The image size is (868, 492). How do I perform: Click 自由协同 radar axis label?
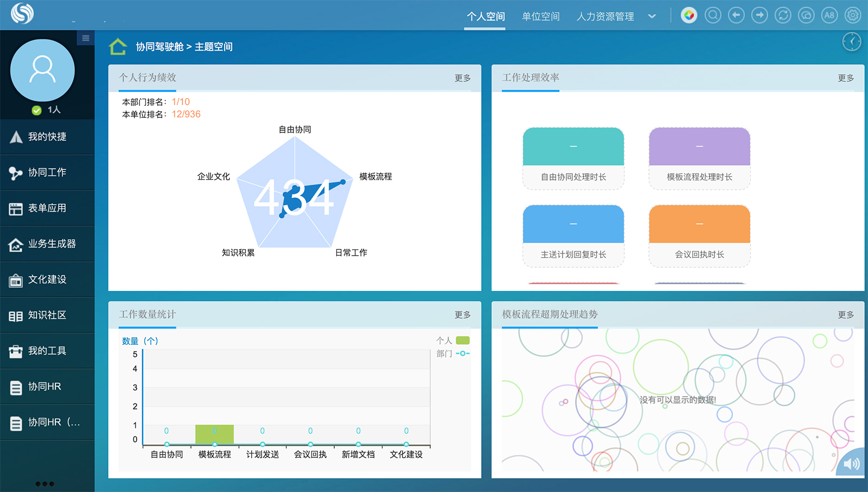pos(295,130)
